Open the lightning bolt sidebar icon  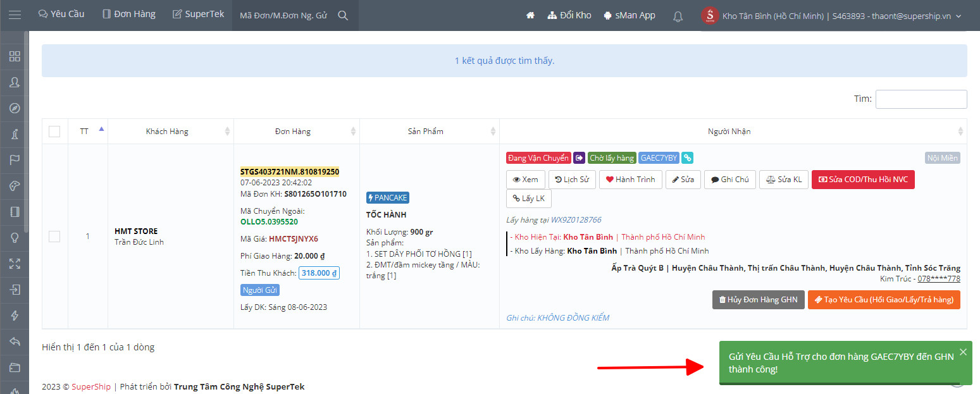click(x=15, y=316)
